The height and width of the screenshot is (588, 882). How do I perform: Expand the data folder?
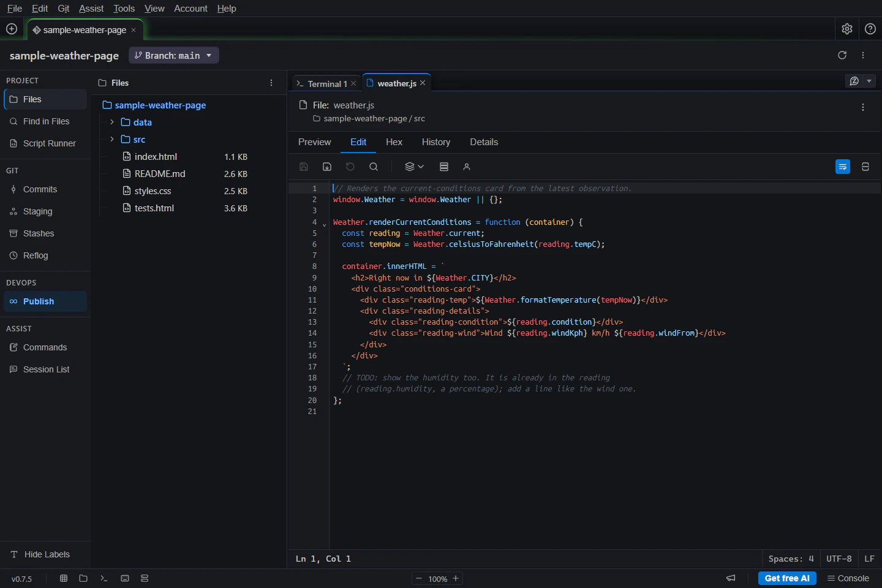[x=112, y=122]
